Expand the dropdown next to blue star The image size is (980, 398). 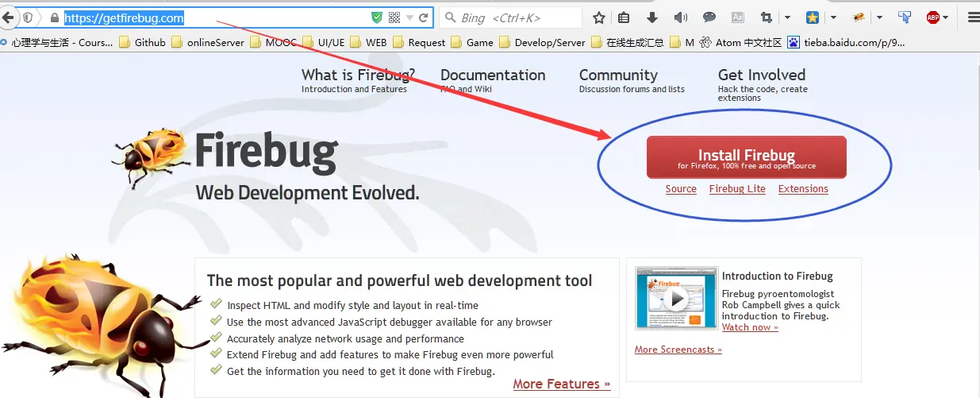point(833,17)
